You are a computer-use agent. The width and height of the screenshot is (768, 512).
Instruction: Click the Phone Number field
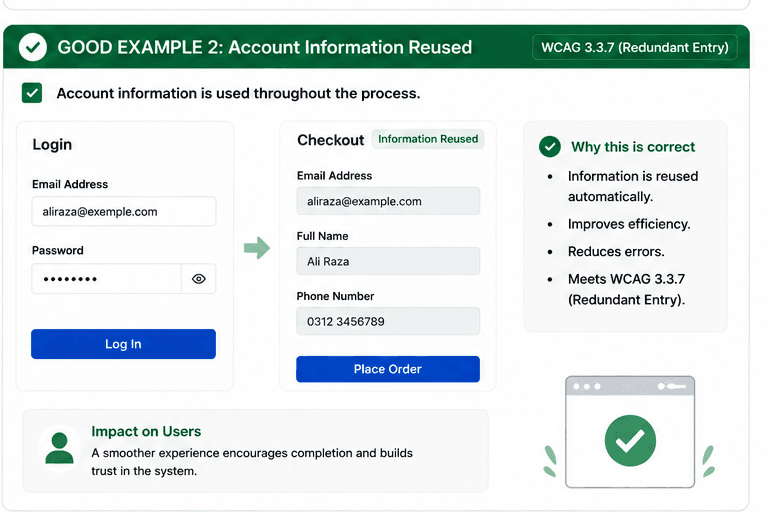(388, 321)
